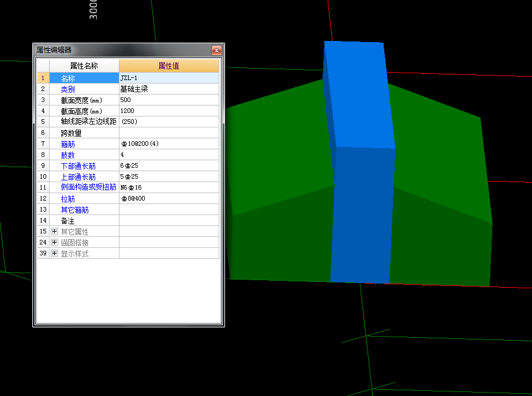Click the 下部通长筋 label

point(78,166)
